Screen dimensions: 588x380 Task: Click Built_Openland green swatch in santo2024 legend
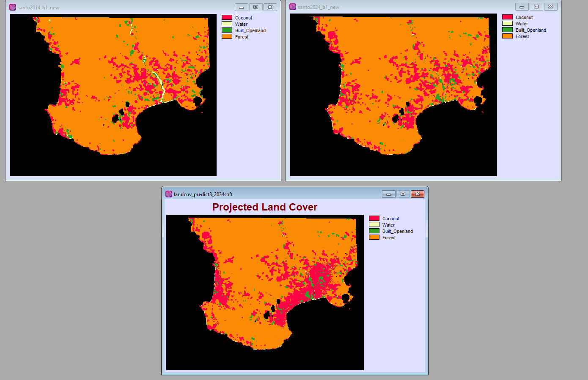(508, 30)
